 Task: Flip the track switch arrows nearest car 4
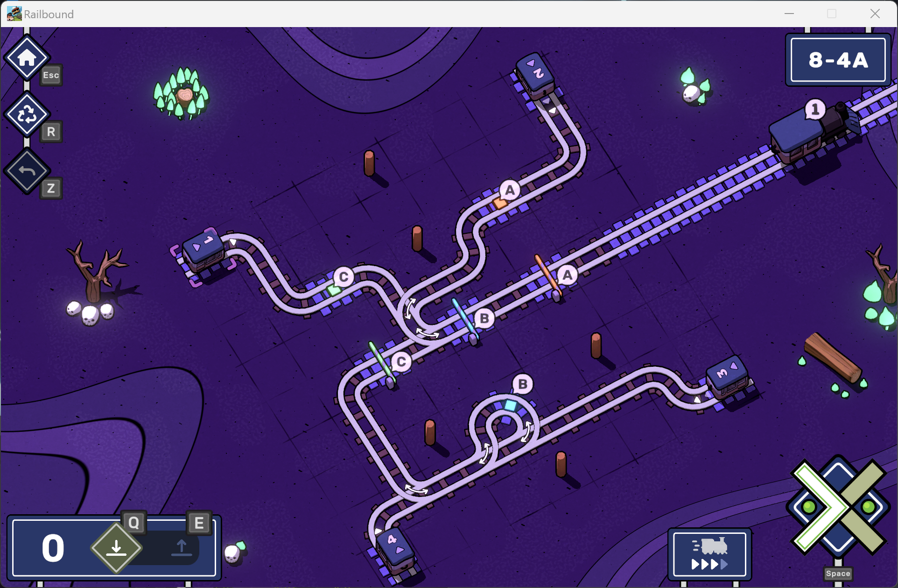click(416, 490)
